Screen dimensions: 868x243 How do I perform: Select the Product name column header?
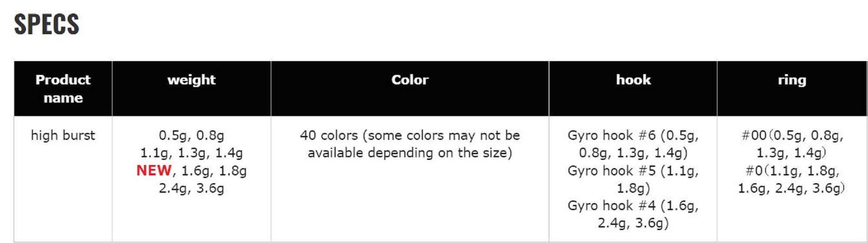click(x=63, y=88)
